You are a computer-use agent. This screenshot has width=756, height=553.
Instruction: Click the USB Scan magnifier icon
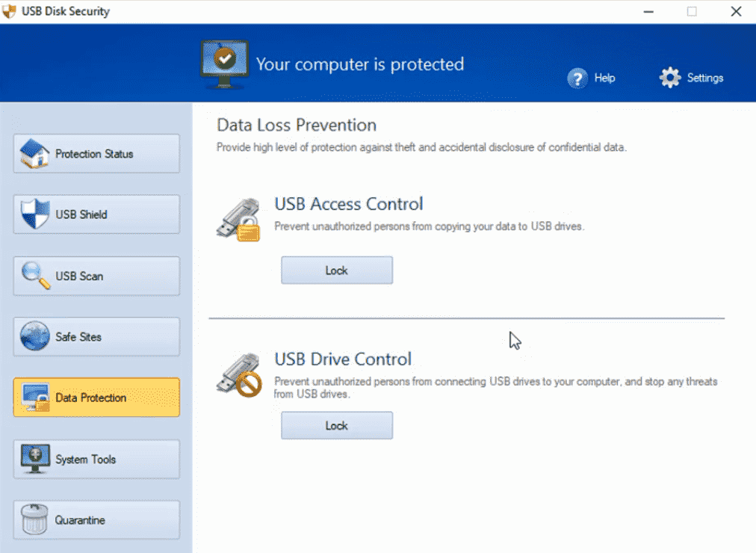[36, 275]
